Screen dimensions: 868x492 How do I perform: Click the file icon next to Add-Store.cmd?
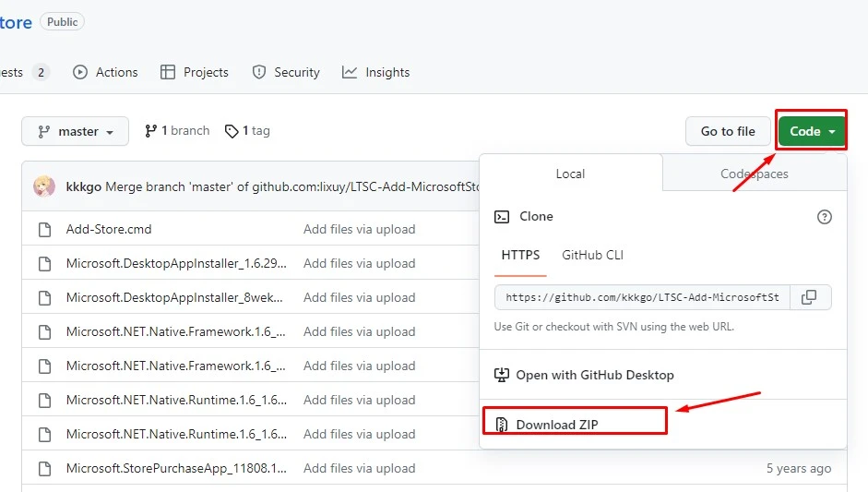click(44, 230)
